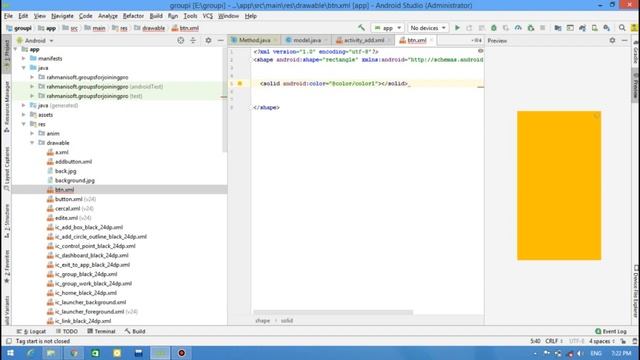Collapse all nodes in Project panel
This screenshot has width=640, height=360.
point(193,40)
